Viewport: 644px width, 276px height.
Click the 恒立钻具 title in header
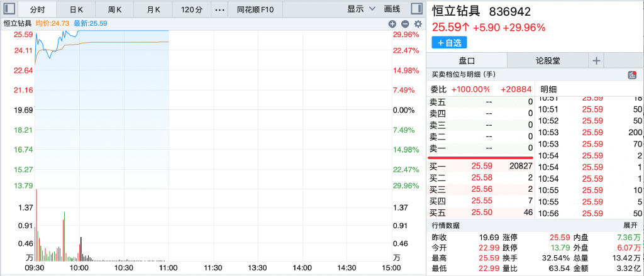pyautogui.click(x=457, y=12)
